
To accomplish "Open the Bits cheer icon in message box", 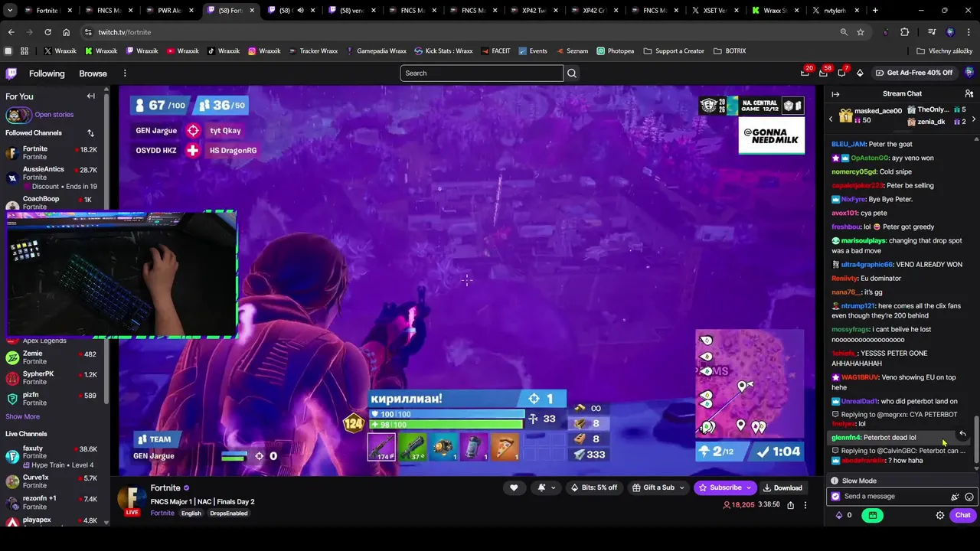I will (x=955, y=497).
